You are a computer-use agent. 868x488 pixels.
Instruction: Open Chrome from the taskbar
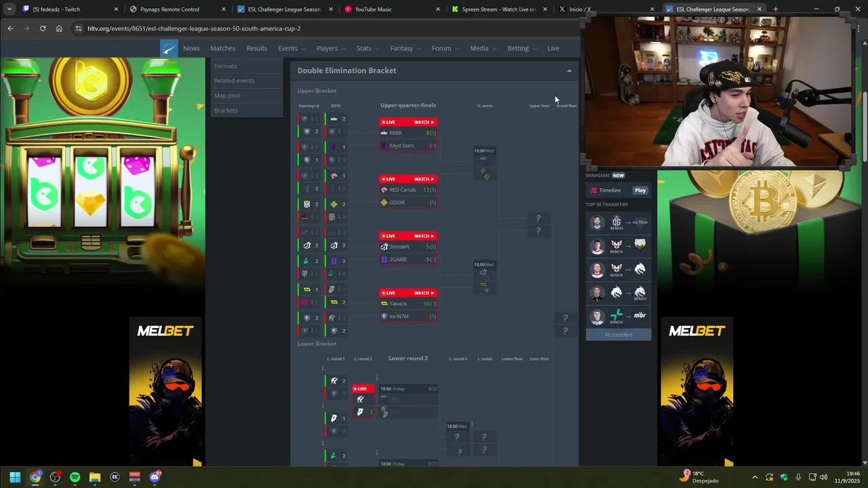tap(35, 477)
